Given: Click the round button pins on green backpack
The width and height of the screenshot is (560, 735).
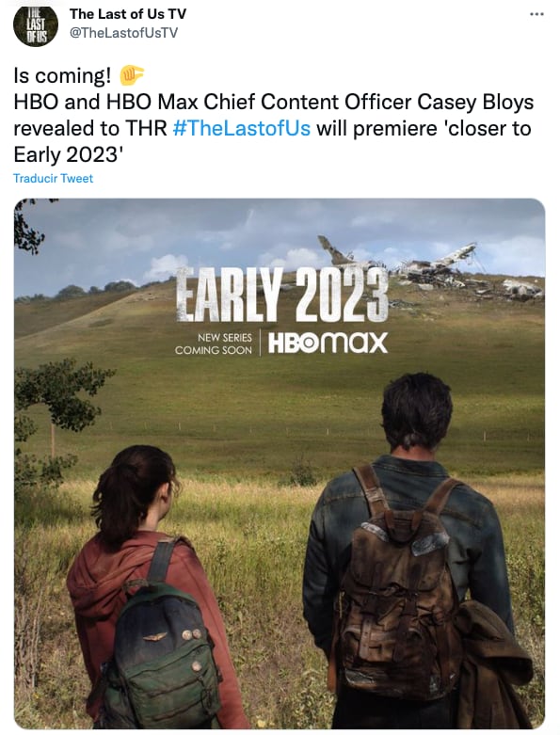Looking at the screenshot, I should pos(192,634).
